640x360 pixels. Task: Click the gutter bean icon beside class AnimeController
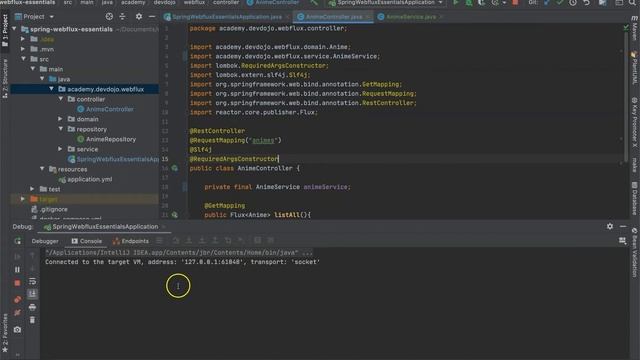175,168
